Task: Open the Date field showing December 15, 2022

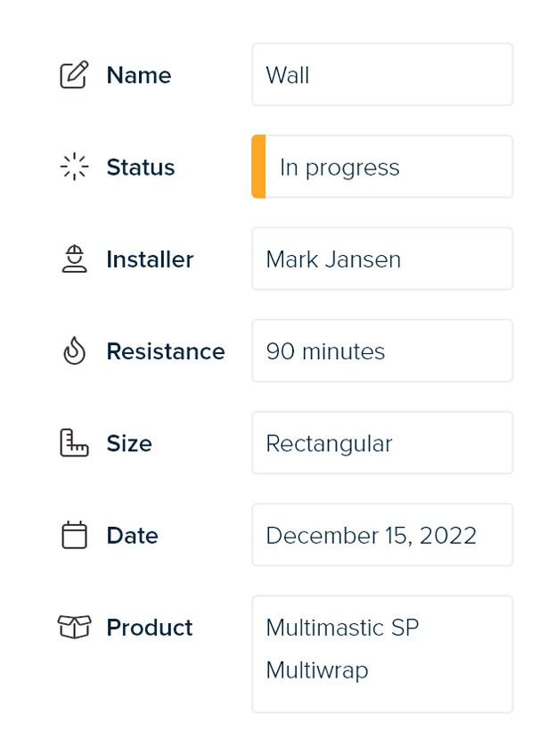Action: point(382,534)
